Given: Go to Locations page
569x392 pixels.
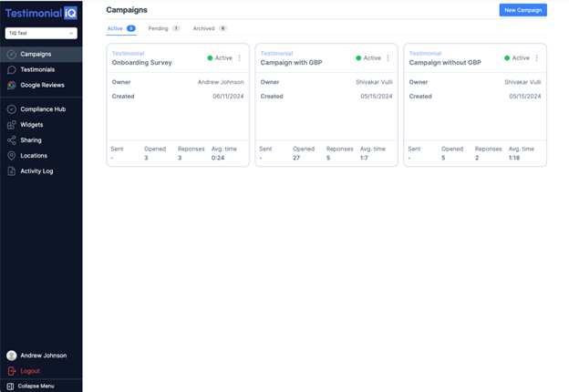Looking at the screenshot, I should point(41,156).
